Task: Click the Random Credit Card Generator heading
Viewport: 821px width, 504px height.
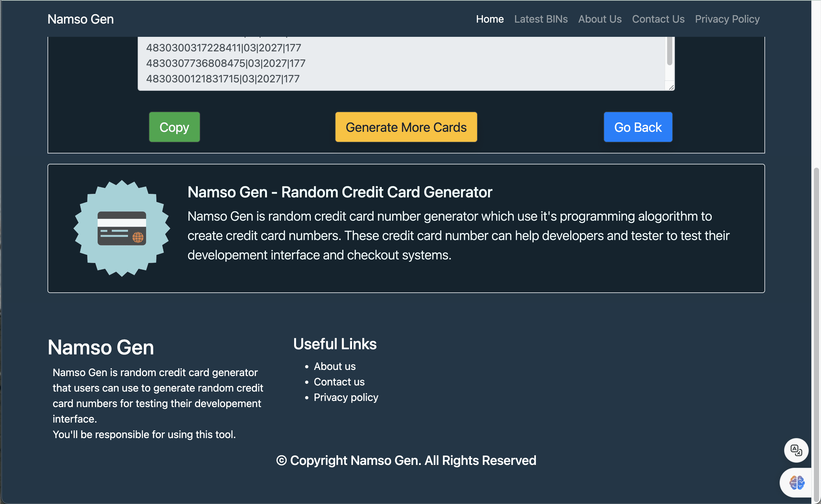Action: (x=339, y=192)
